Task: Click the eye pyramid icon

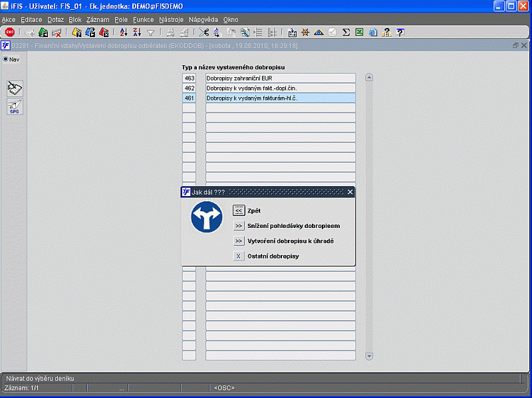Action: click(319, 33)
